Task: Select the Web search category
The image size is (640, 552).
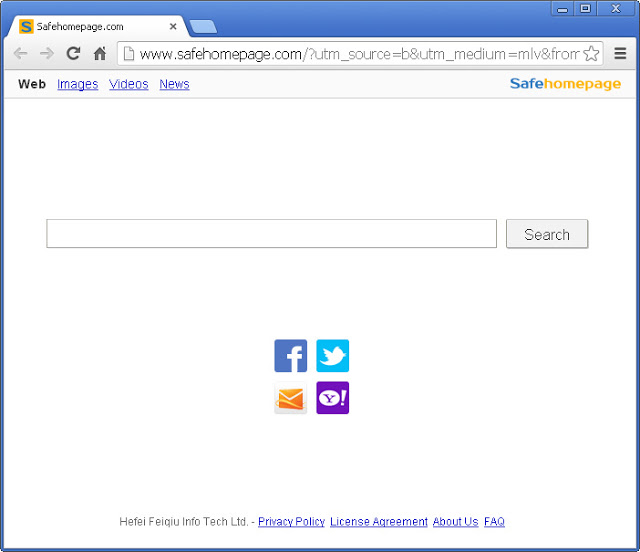Action: [32, 84]
